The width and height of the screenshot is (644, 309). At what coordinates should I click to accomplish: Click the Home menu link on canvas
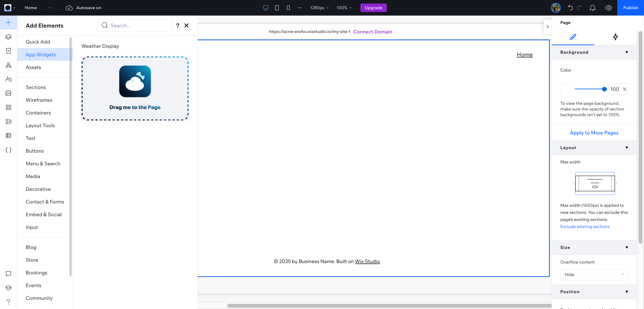524,55
